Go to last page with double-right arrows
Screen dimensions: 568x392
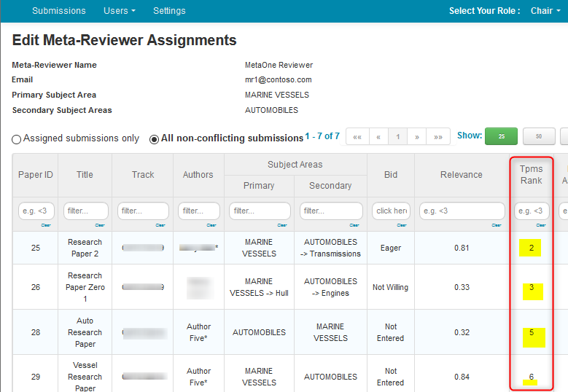(438, 136)
